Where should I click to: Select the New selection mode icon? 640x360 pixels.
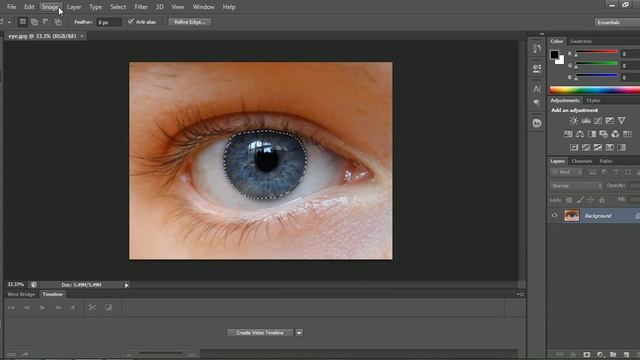click(x=23, y=22)
